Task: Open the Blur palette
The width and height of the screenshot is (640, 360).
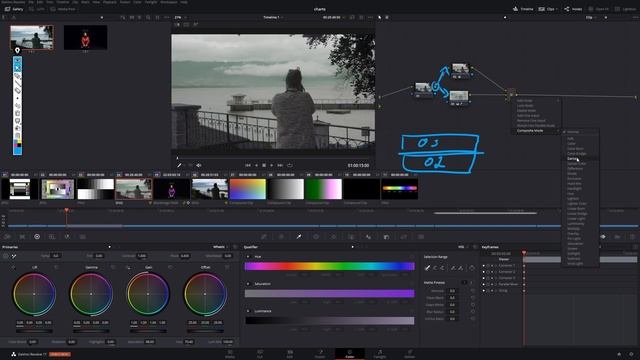Action: [369, 237]
